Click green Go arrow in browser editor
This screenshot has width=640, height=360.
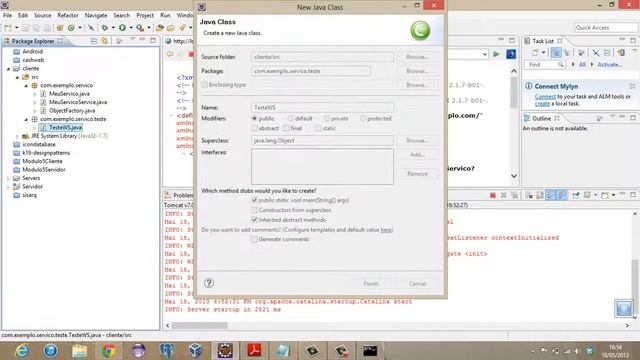(496, 54)
